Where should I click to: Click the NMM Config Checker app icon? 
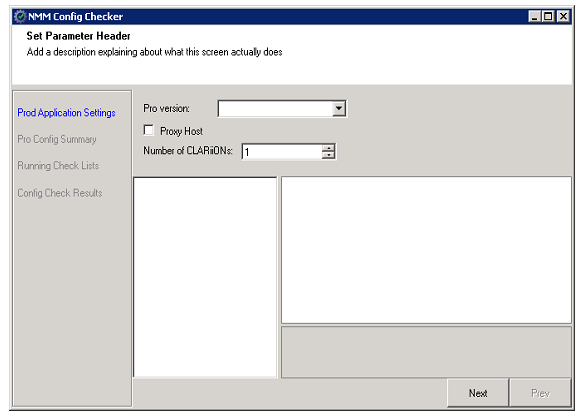[20, 16]
